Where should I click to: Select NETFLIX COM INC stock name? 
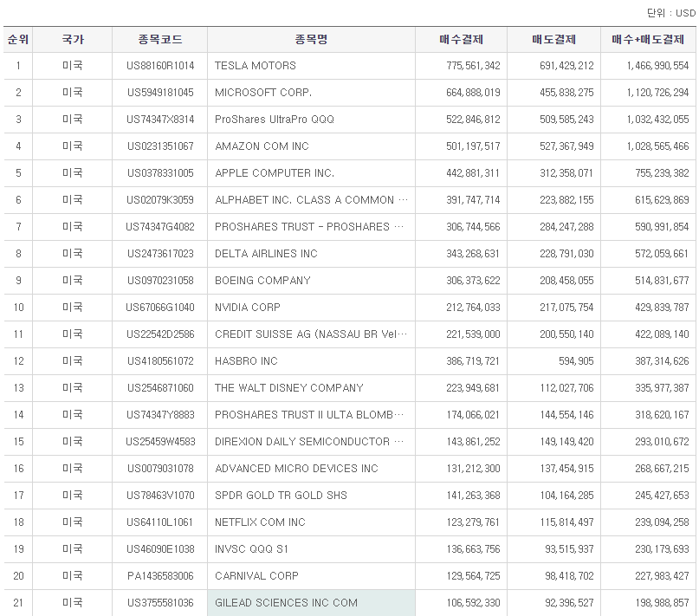(x=260, y=522)
